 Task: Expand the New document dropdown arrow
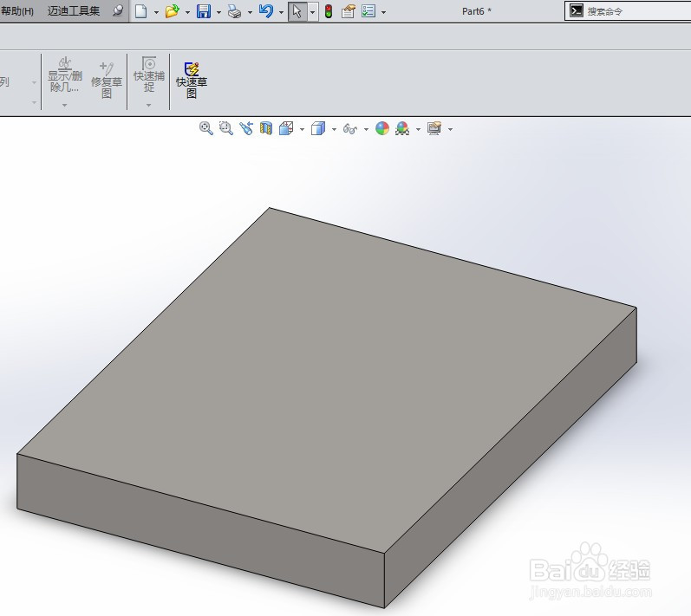point(156,12)
